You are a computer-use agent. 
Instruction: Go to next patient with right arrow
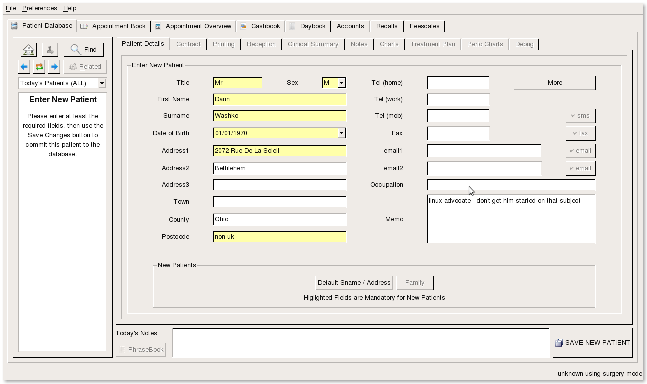click(54, 66)
